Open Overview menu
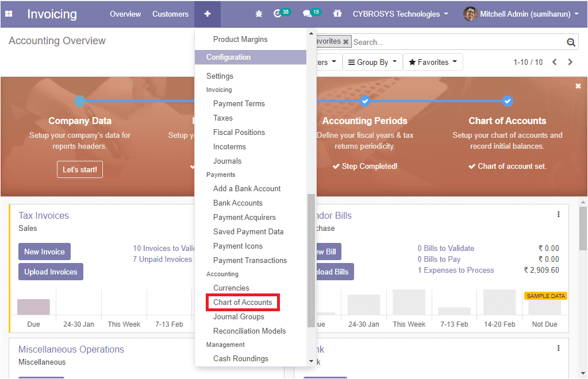 click(x=125, y=14)
